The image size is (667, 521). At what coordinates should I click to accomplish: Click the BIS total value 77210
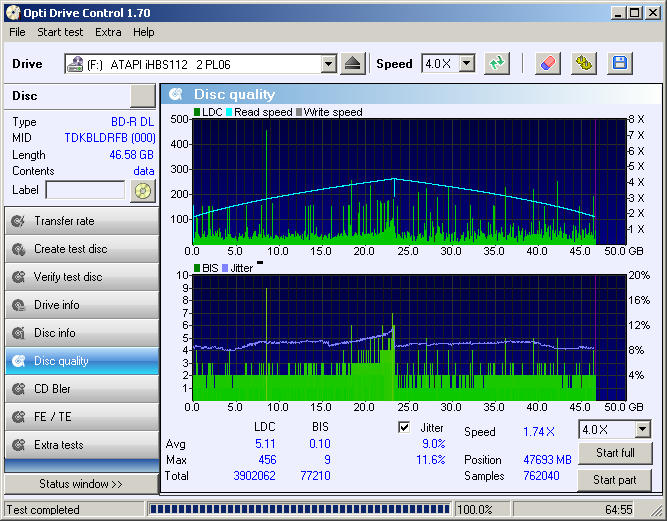pyautogui.click(x=315, y=476)
